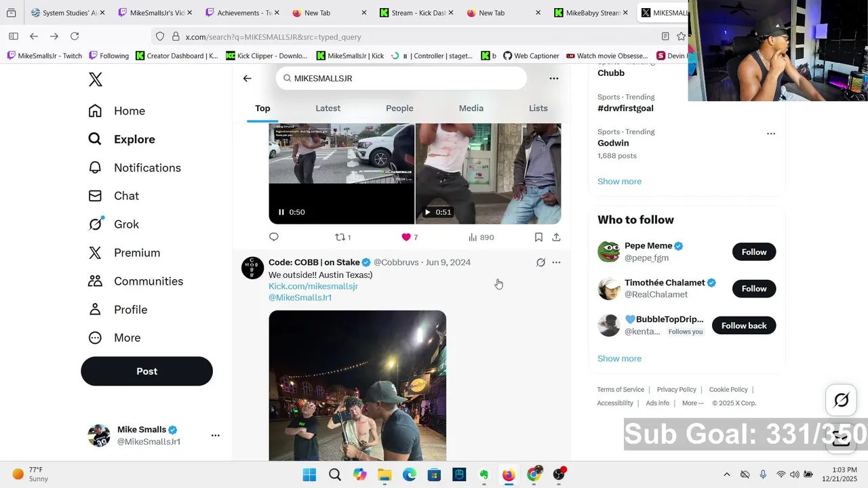Go to Home in X sidebar
The image size is (868, 488).
[117, 111]
